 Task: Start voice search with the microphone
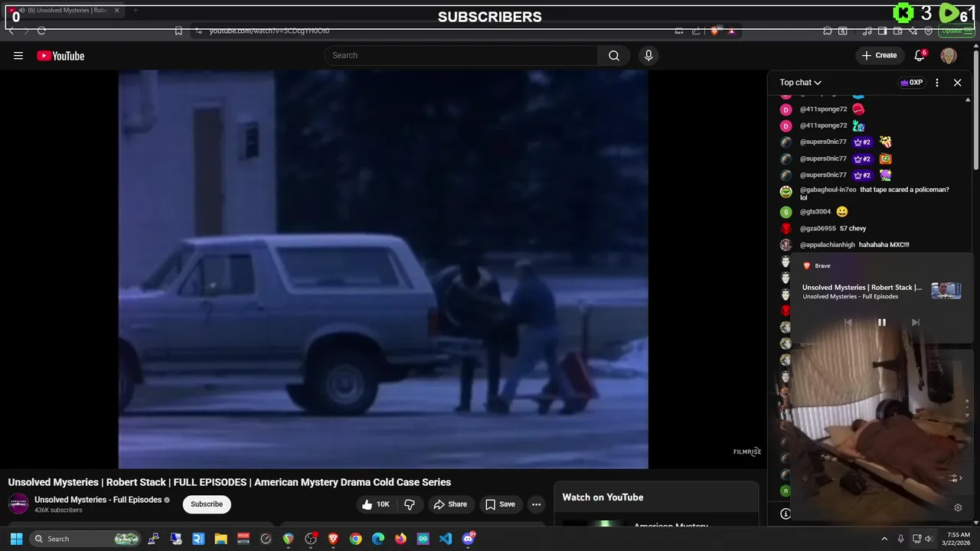tap(648, 55)
